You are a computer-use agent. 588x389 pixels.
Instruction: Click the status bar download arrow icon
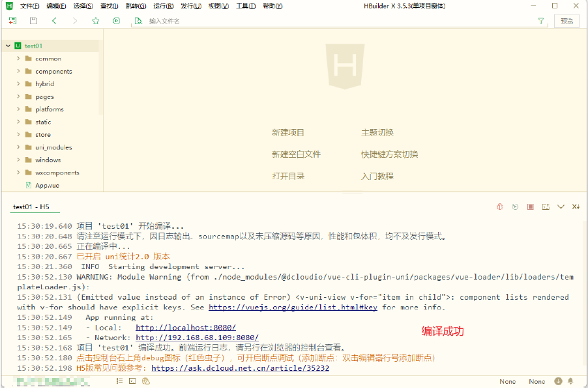[x=558, y=381]
